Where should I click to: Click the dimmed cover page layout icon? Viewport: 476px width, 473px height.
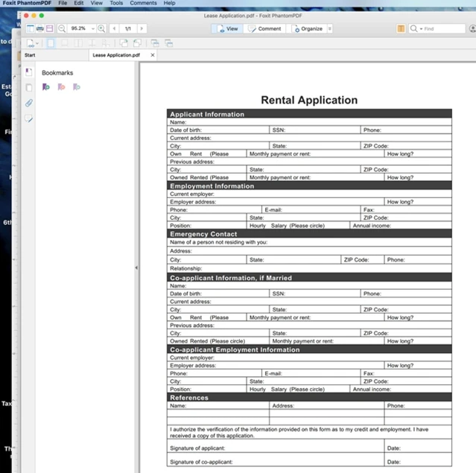(x=105, y=43)
